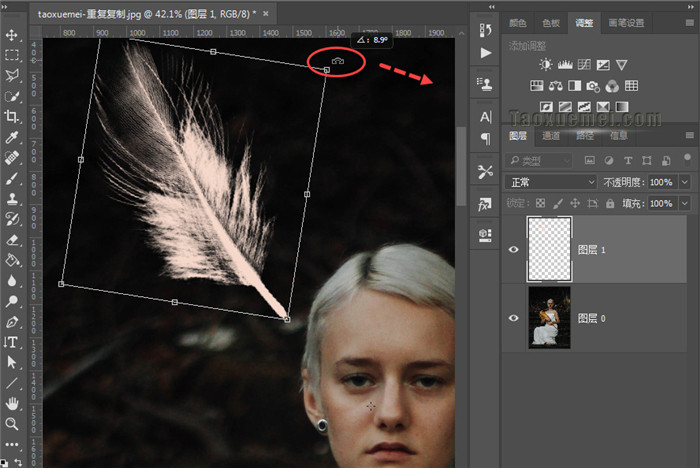Add a Curves adjustment

point(584,65)
